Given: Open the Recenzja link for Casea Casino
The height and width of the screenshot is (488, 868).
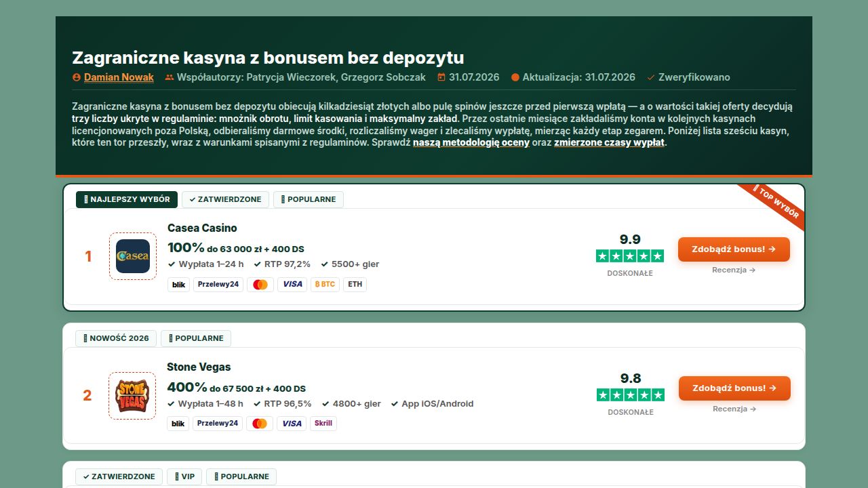Looking at the screenshot, I should click(734, 270).
